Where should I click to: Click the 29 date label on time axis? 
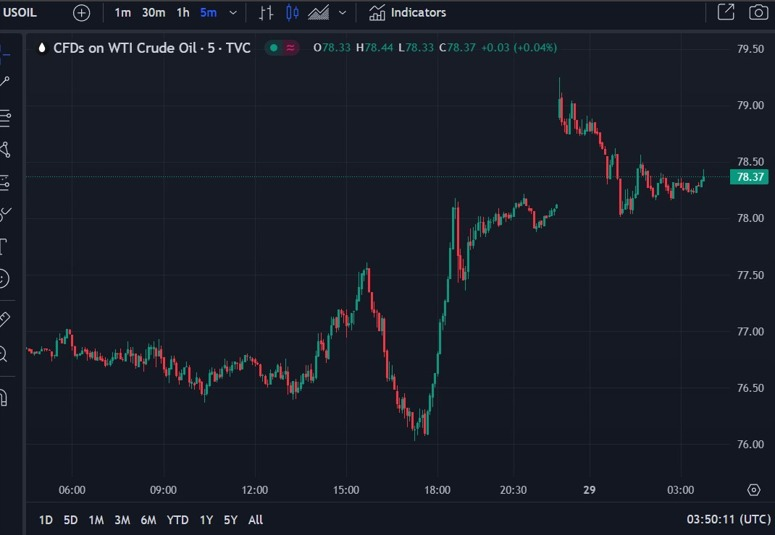(589, 490)
